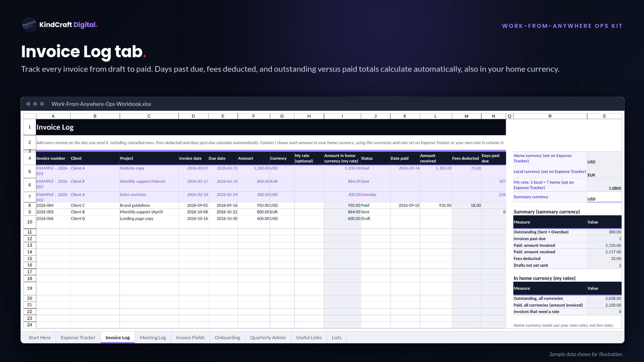Go to the Invoice Fields tab

[x=190, y=337]
